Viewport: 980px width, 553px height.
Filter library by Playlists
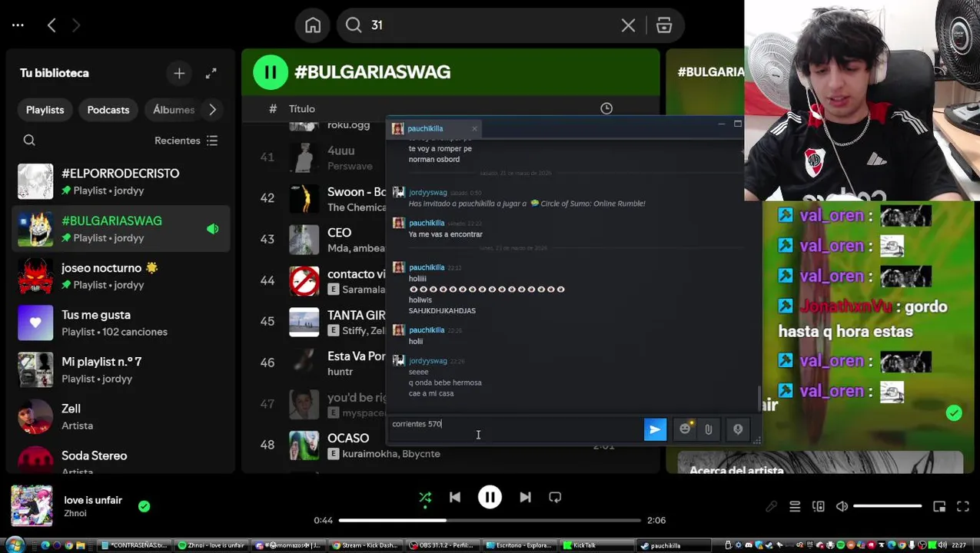[45, 110]
